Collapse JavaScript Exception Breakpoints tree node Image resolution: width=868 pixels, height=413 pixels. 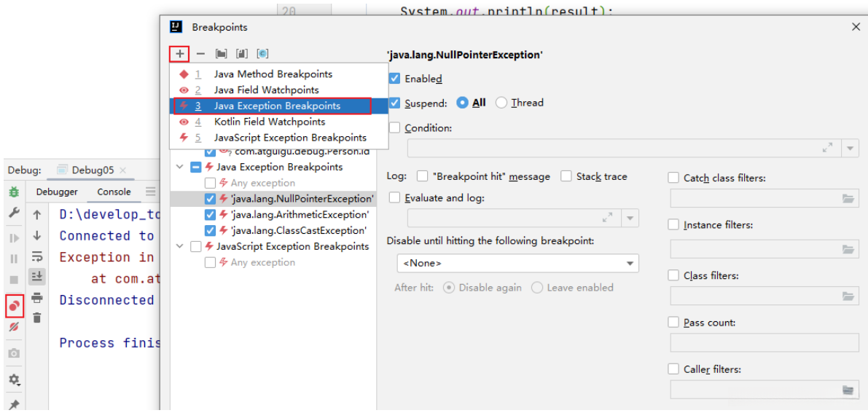[179, 246]
